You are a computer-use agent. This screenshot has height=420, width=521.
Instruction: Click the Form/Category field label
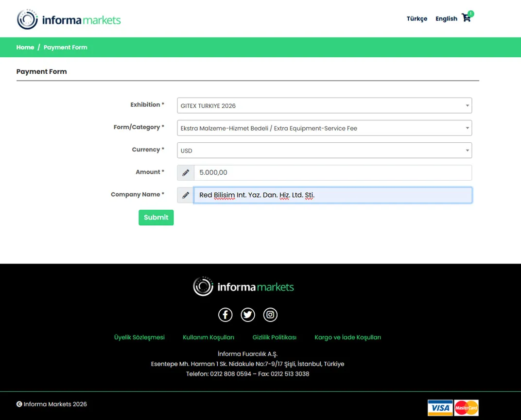(139, 127)
